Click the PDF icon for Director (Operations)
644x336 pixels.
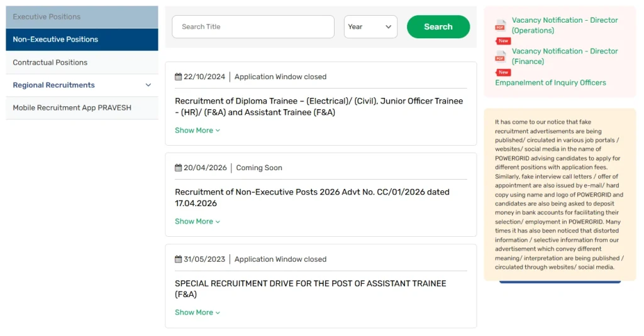(x=501, y=25)
